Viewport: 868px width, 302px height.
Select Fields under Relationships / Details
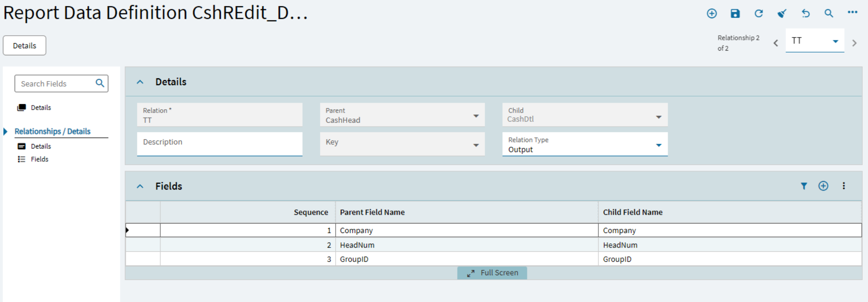[39, 159]
